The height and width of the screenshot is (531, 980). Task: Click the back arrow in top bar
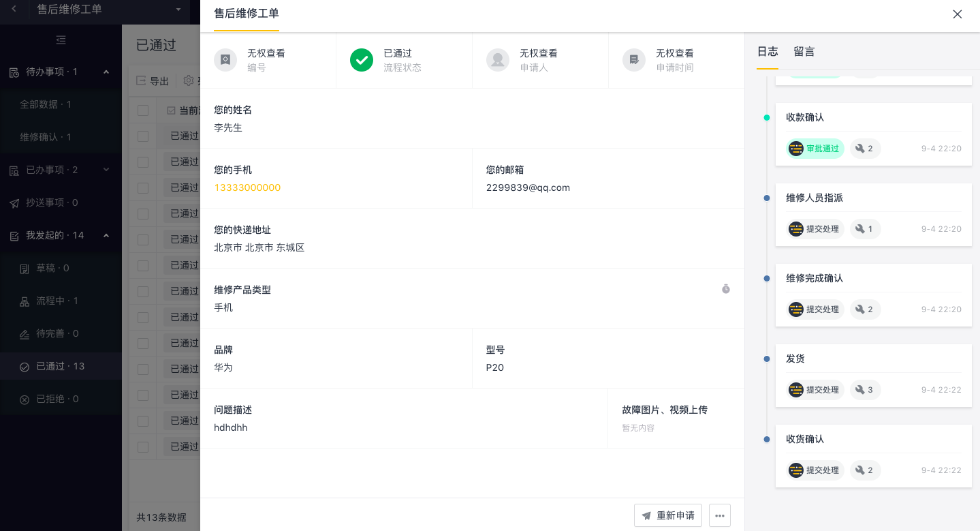pyautogui.click(x=14, y=10)
